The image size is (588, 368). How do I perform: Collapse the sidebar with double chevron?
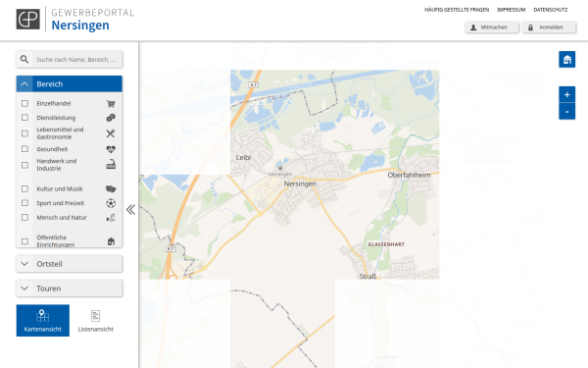click(130, 210)
